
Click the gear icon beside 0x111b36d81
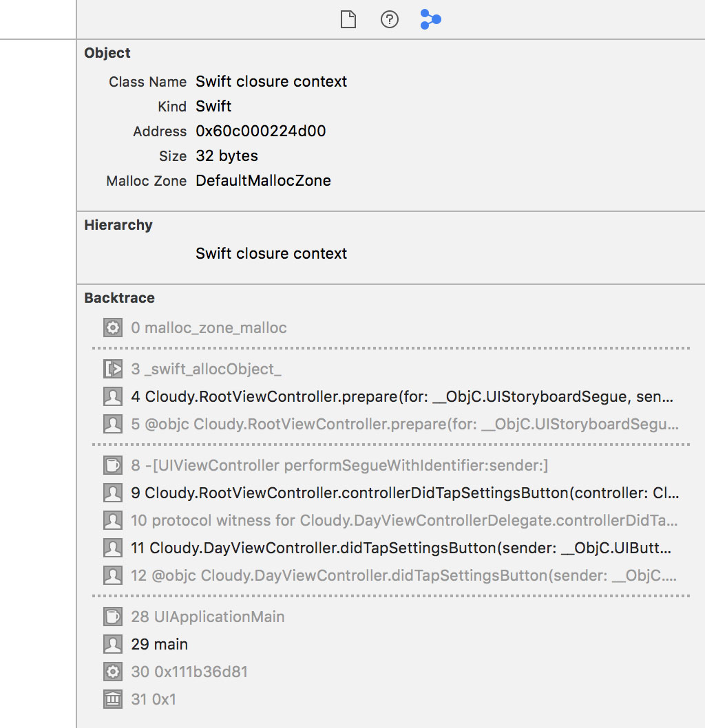(112, 672)
